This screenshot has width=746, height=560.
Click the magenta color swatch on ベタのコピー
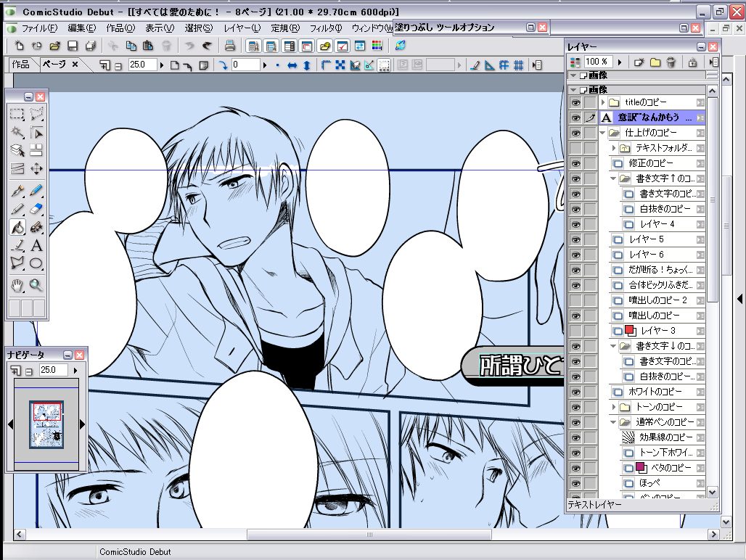point(642,467)
